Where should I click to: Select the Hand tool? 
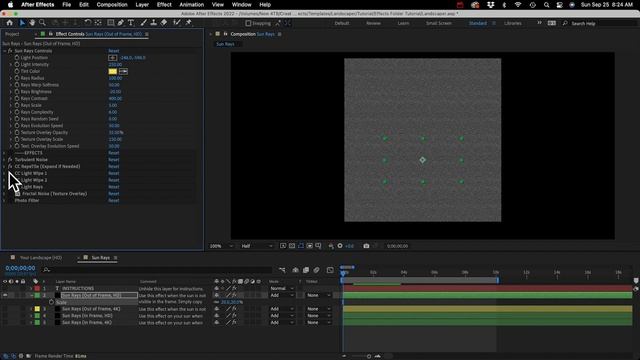click(32, 23)
